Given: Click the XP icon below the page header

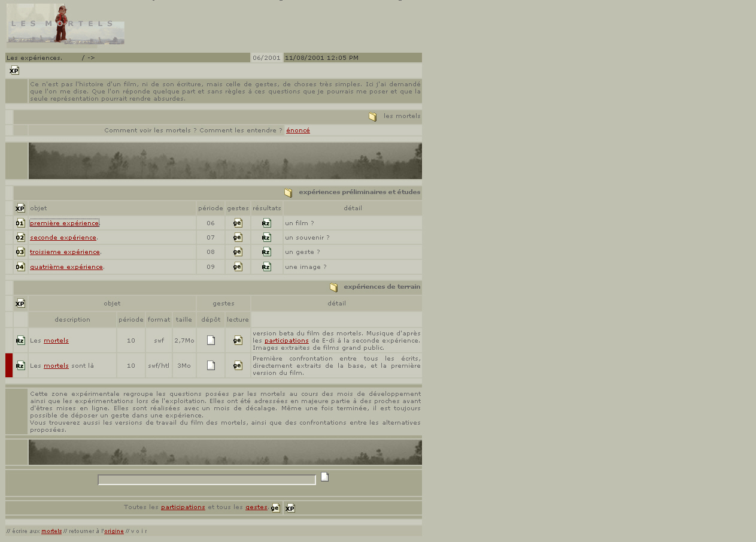Looking at the screenshot, I should point(14,71).
